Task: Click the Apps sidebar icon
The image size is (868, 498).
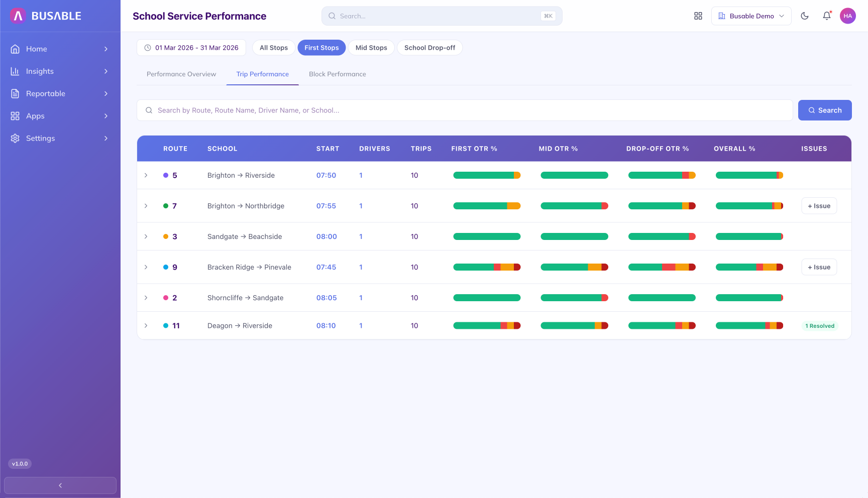Action: coord(15,116)
